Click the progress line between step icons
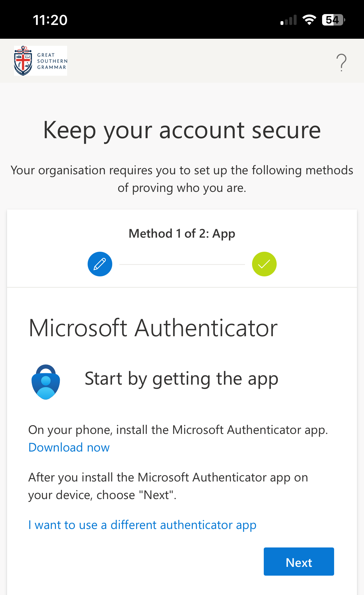Image resolution: width=364 pixels, height=595 pixels. coord(182,264)
